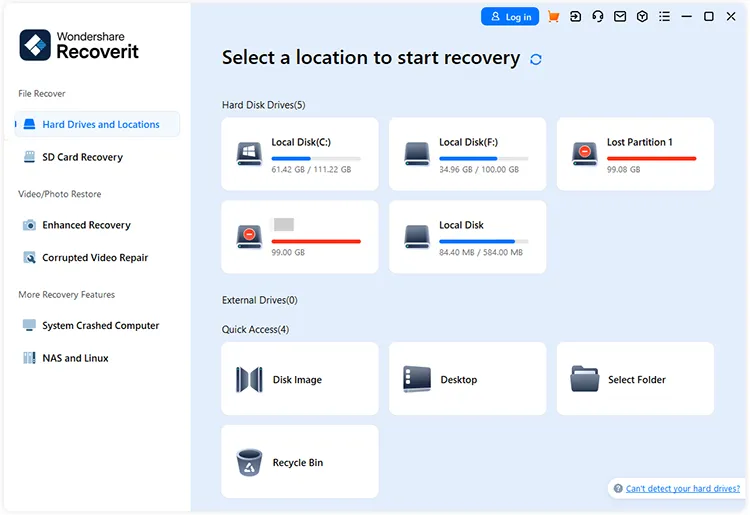750x515 pixels.
Task: Click the Disk Image icon
Action: (249, 380)
